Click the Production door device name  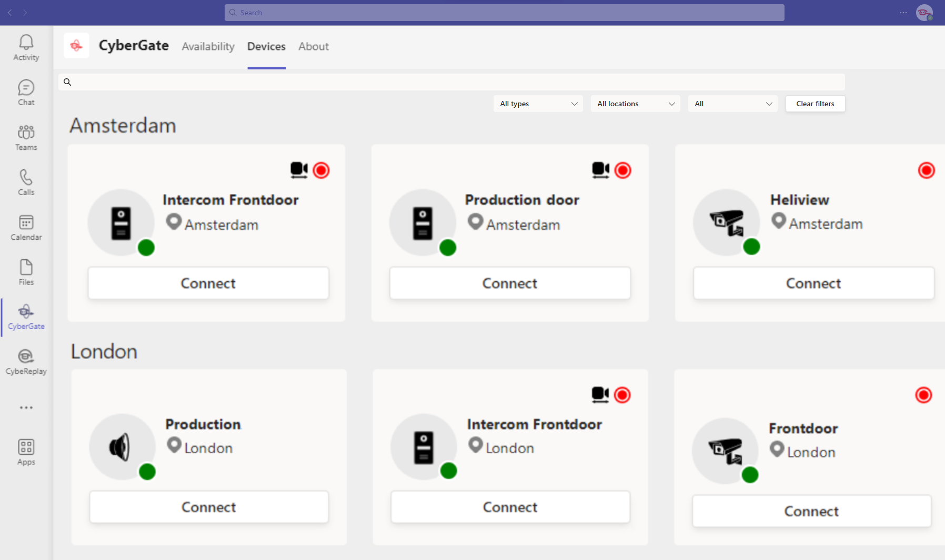pos(522,200)
